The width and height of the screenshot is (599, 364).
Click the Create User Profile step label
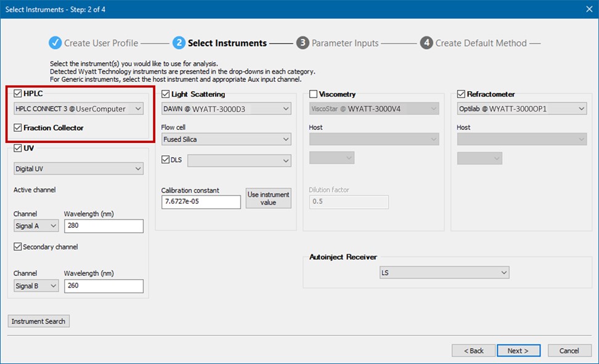click(101, 43)
